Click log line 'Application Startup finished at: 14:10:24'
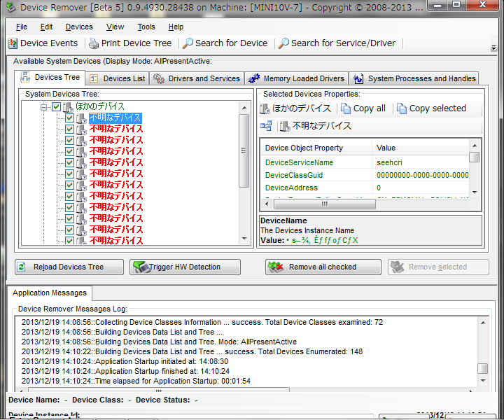 [125, 371]
